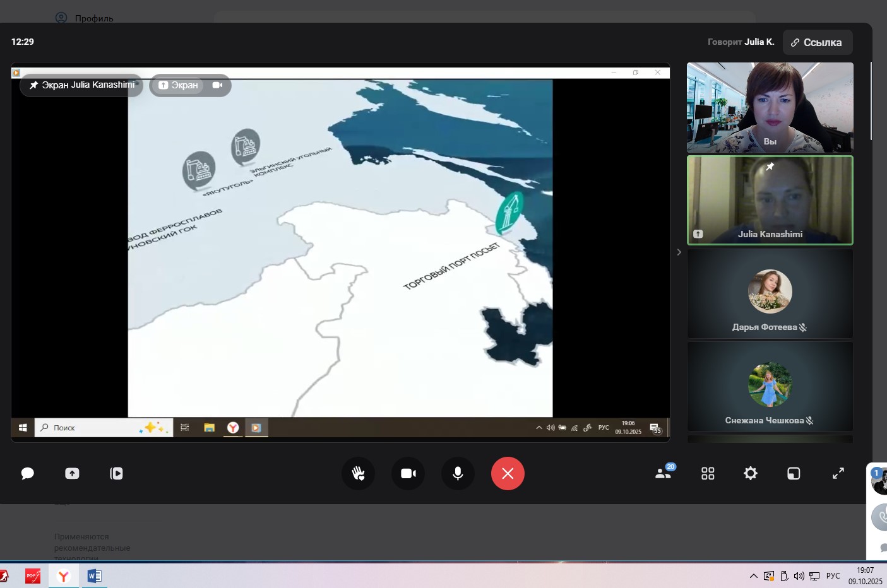The image size is (887, 588).
Task: Copy the meeting link via Ссылка
Action: click(817, 42)
